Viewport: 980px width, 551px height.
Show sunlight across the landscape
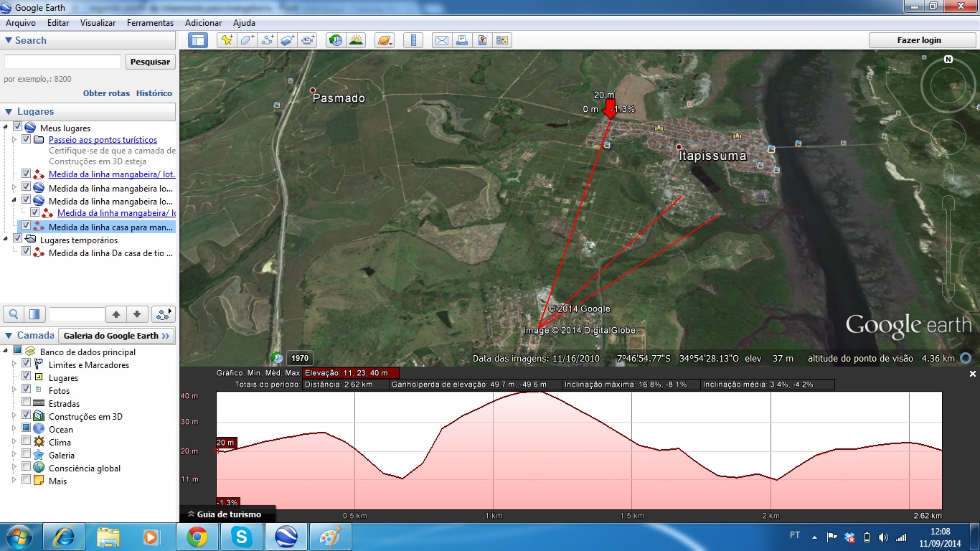click(356, 40)
